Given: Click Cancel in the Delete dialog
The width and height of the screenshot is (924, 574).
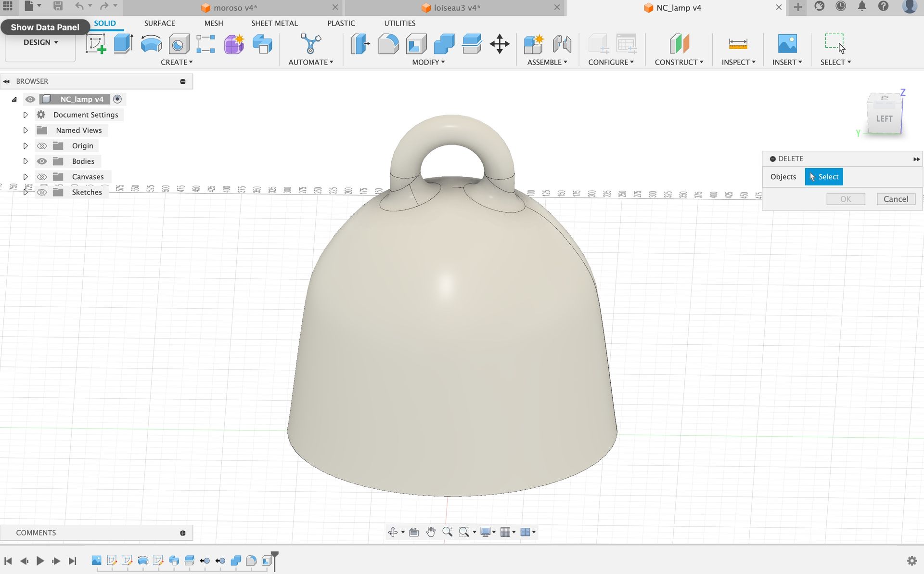Looking at the screenshot, I should (896, 199).
